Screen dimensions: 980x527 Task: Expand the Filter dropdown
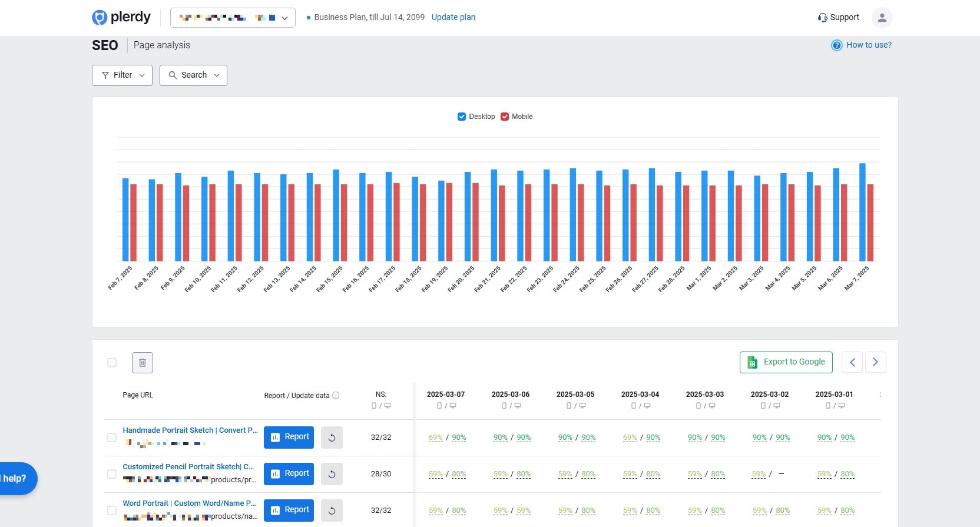tap(122, 75)
